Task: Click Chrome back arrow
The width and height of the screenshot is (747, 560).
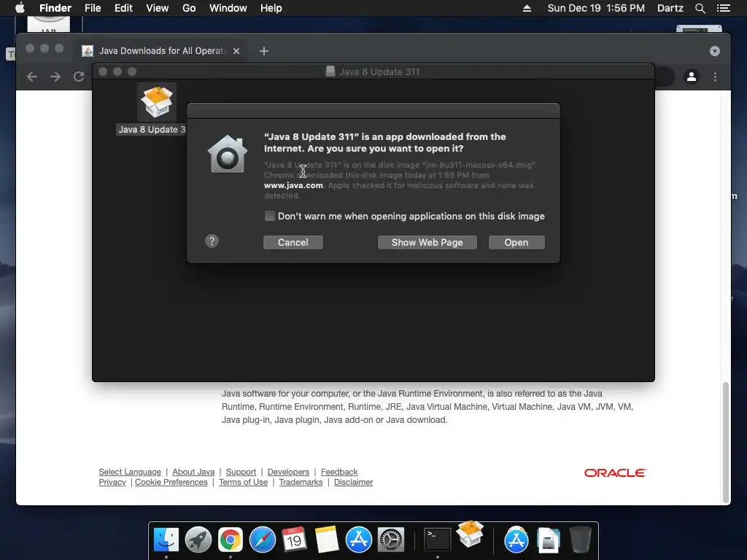Action: [32, 77]
